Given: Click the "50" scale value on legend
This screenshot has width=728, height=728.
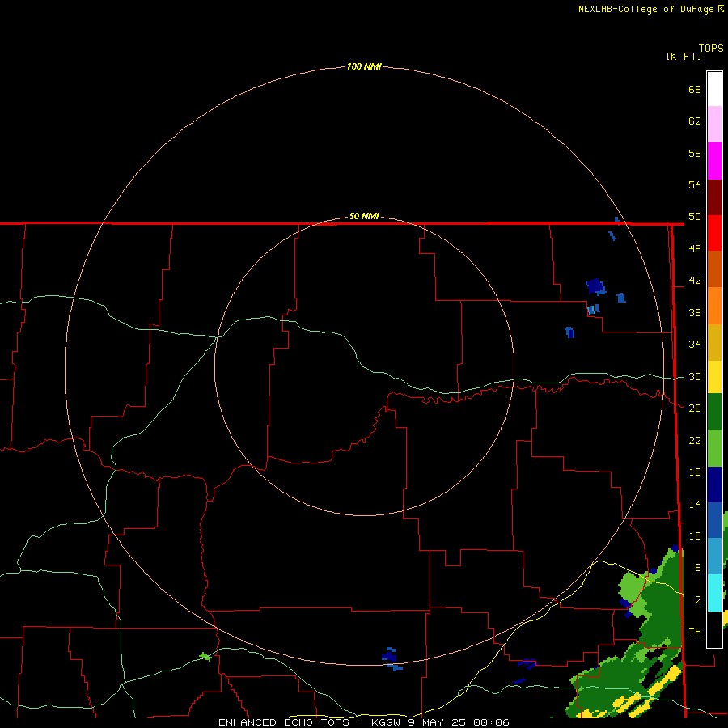Looking at the screenshot, I should [x=695, y=217].
